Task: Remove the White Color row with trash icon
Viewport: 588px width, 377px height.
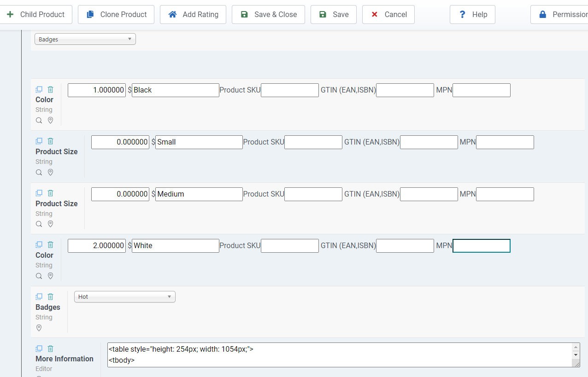Action: [51, 245]
